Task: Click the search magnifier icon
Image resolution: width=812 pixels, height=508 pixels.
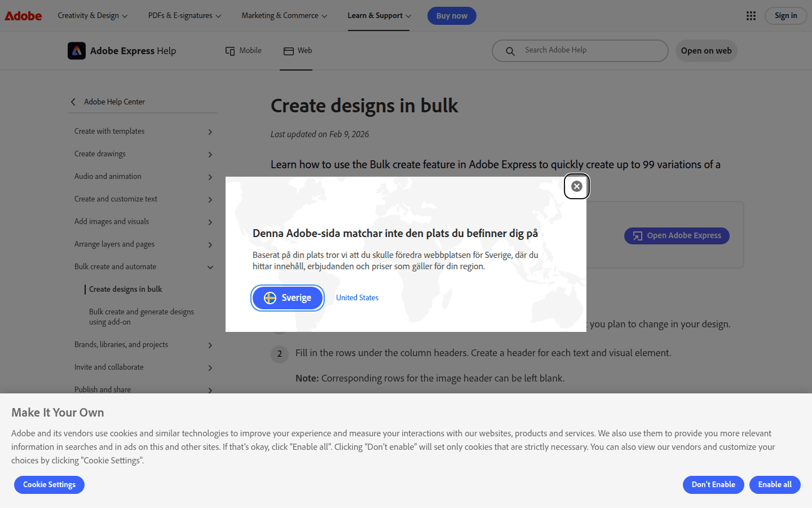Action: pyautogui.click(x=510, y=51)
